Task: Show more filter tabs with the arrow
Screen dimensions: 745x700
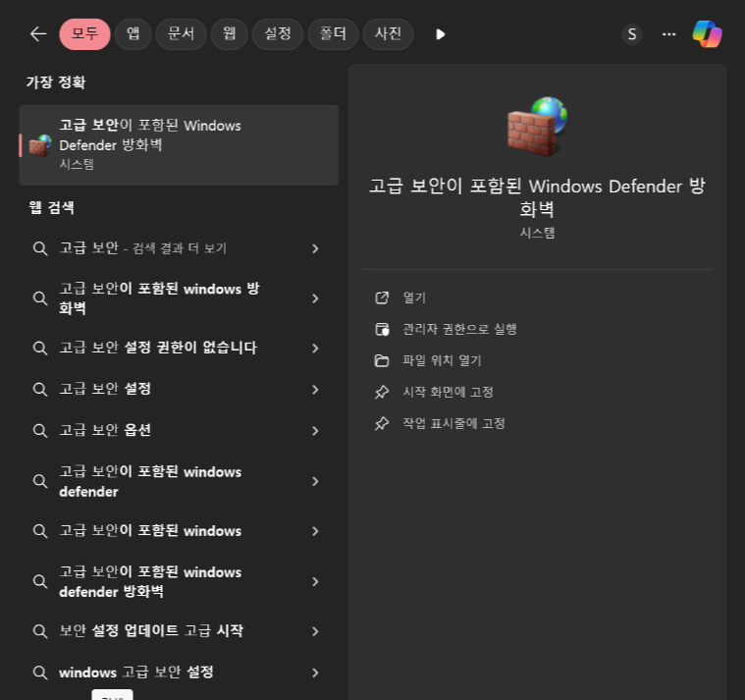Action: pos(441,34)
